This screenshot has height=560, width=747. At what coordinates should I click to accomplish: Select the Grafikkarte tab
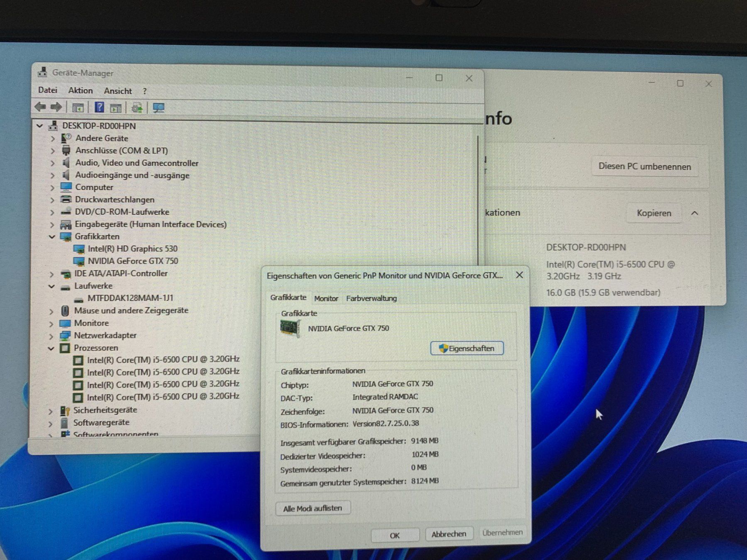[x=288, y=297]
